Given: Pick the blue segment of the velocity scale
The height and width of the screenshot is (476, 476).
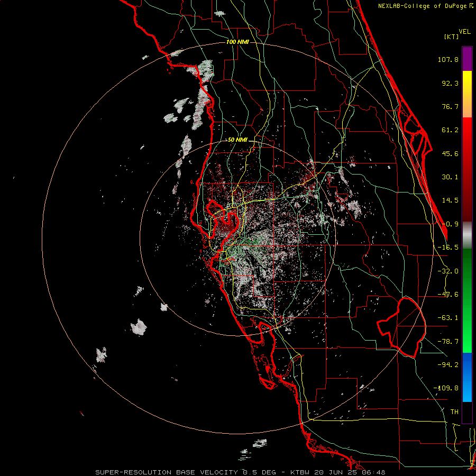Looking at the screenshot, I should click(467, 377).
